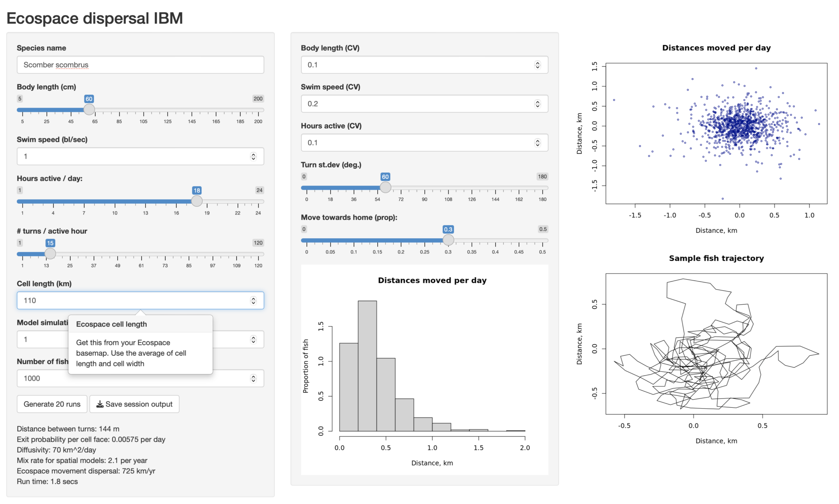
Task: Increment the Model simulation years stepper
Action: pos(253,337)
